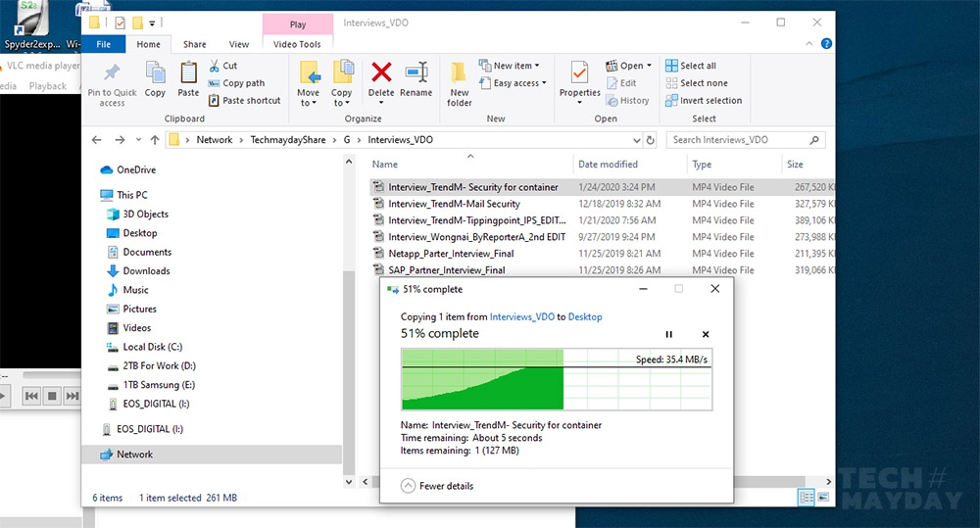This screenshot has width=980, height=528.
Task: Collapse the ribbon with chevron
Action: coord(808,44)
